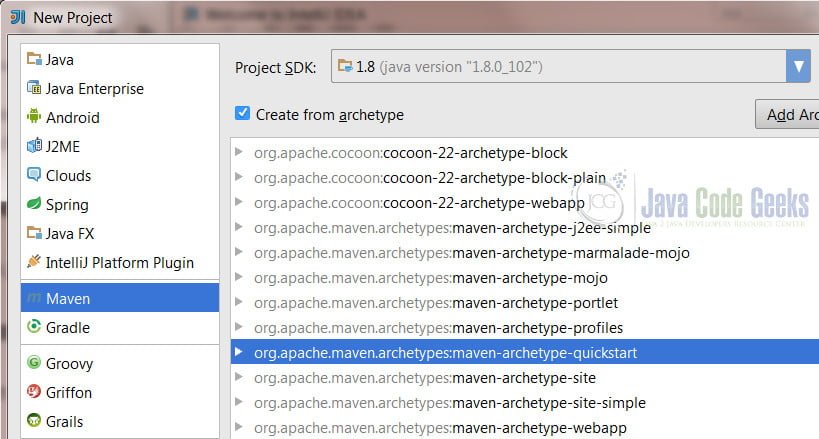Expand maven-archetype-quickstart node
Screen dimensions: 819x439
click(239, 352)
